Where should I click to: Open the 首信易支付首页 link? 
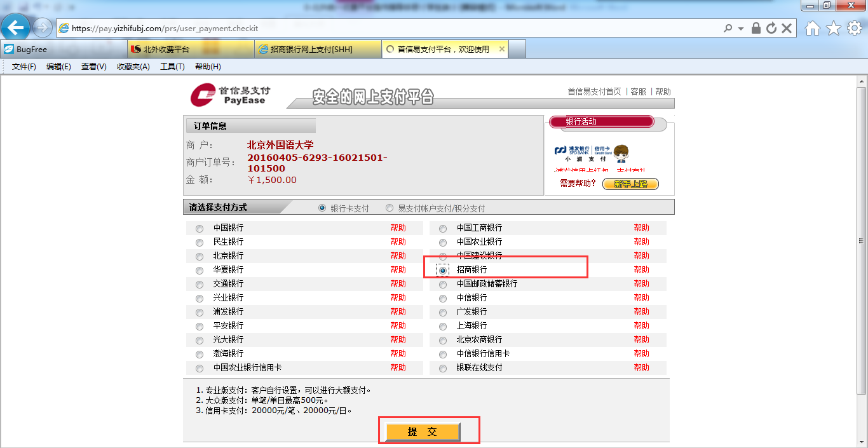click(594, 92)
